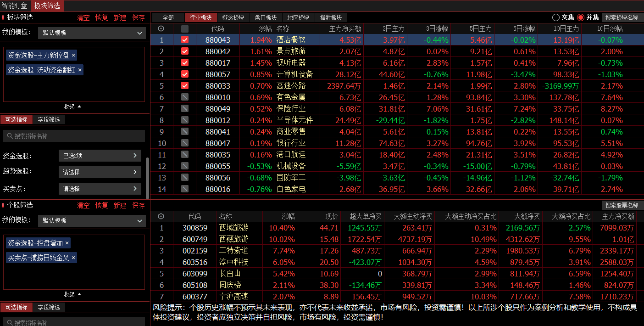This screenshot has height=326, width=644.
Task: Expand 资金选股 已选2项 selector
Action: pos(100,156)
